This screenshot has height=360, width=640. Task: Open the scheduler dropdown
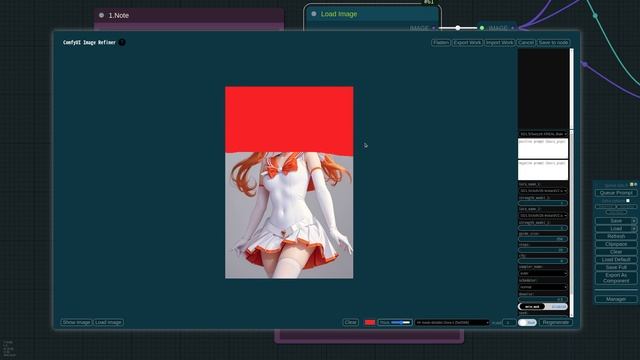coord(543,287)
